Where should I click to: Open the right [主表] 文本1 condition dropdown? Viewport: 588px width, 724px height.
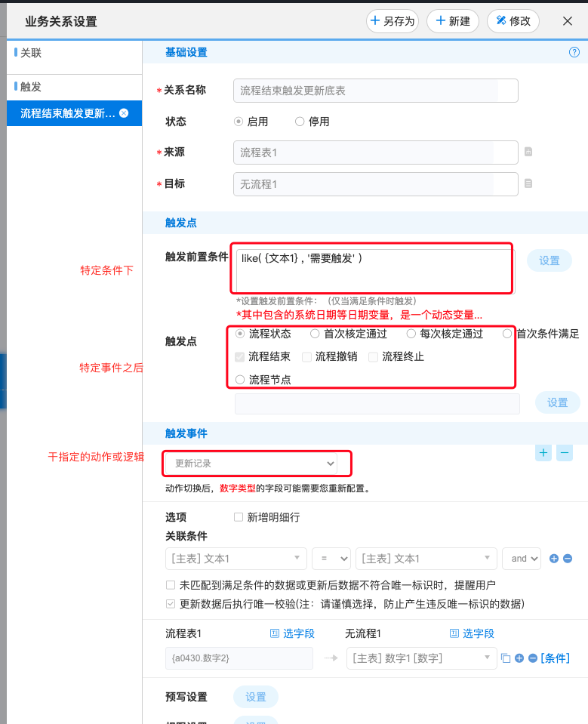426,559
